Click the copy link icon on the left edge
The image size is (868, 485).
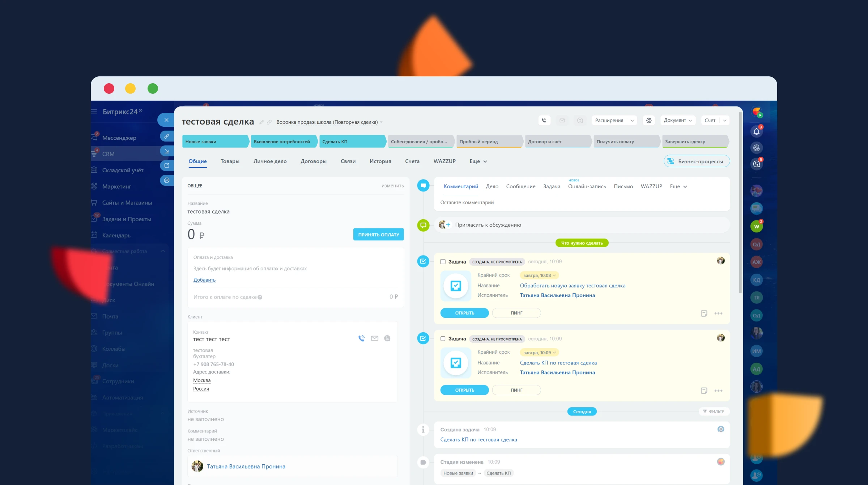click(166, 136)
